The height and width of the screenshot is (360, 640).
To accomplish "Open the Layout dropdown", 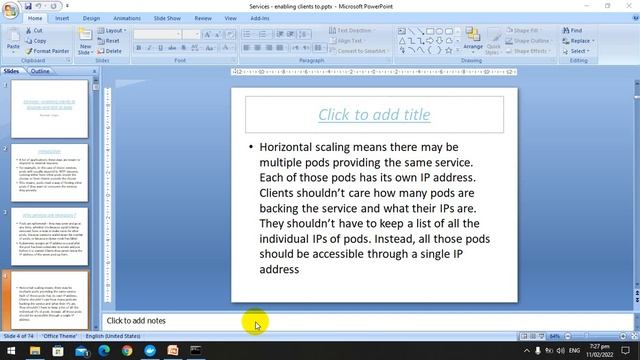I will 112,31.
